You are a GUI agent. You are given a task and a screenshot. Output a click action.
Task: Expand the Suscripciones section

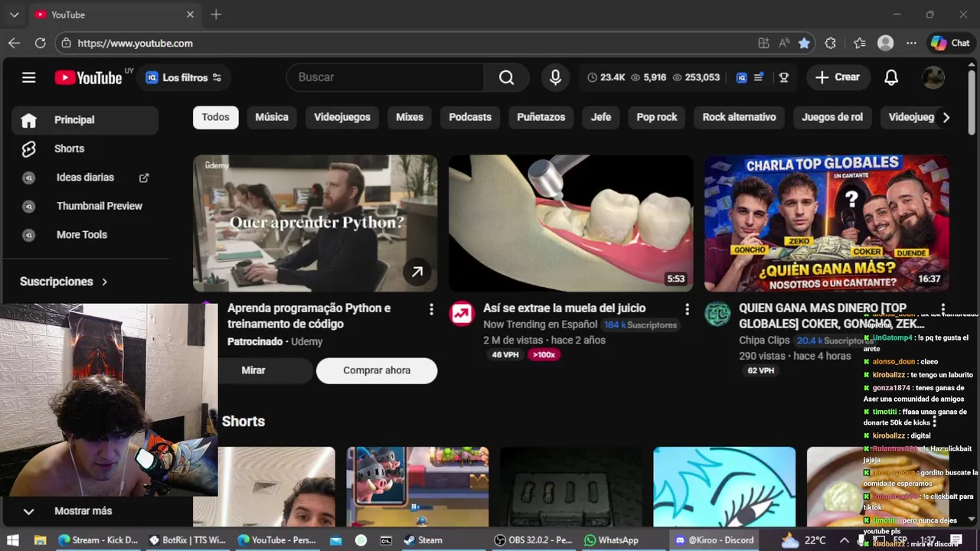pyautogui.click(x=64, y=282)
